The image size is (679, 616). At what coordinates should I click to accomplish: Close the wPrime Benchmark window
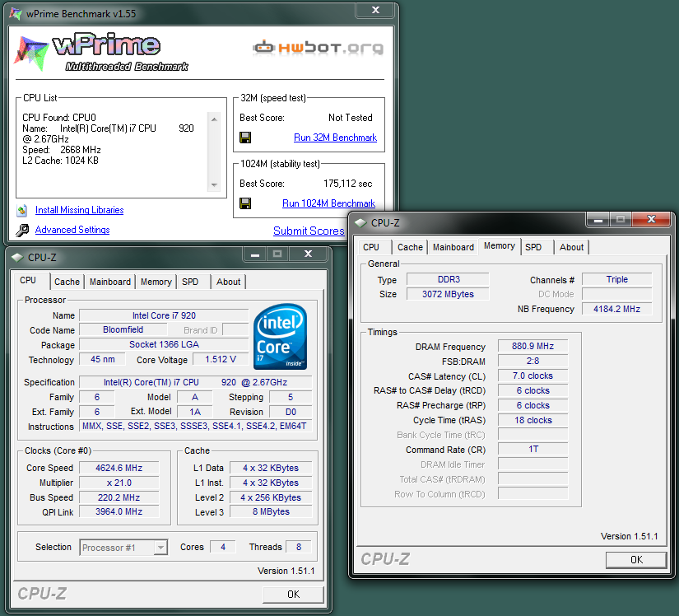click(x=375, y=10)
